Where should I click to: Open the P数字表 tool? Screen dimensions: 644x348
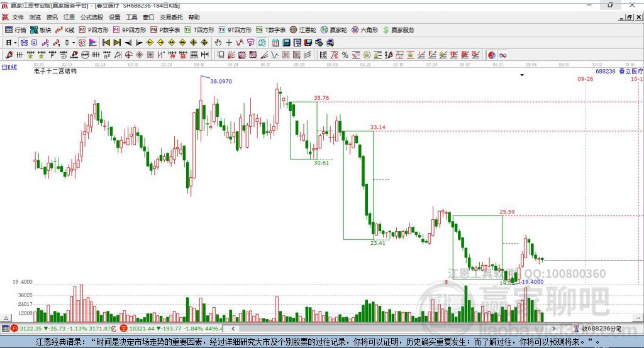click(x=165, y=30)
